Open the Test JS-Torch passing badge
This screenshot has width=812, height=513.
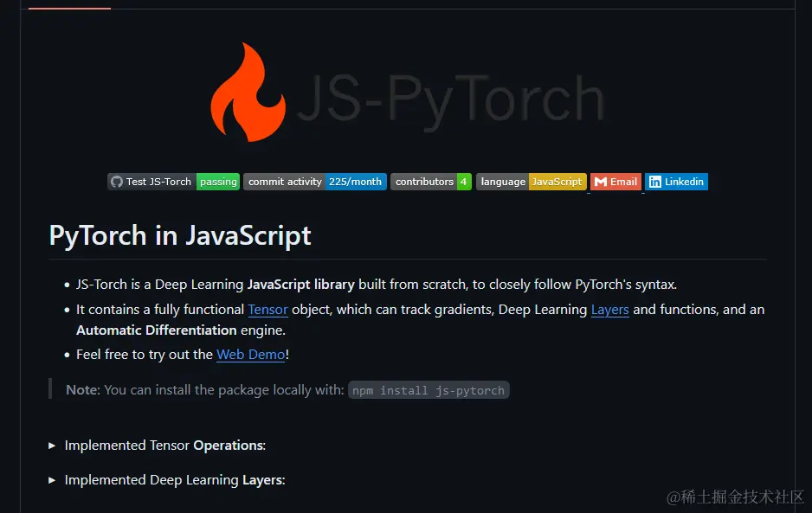(x=173, y=182)
